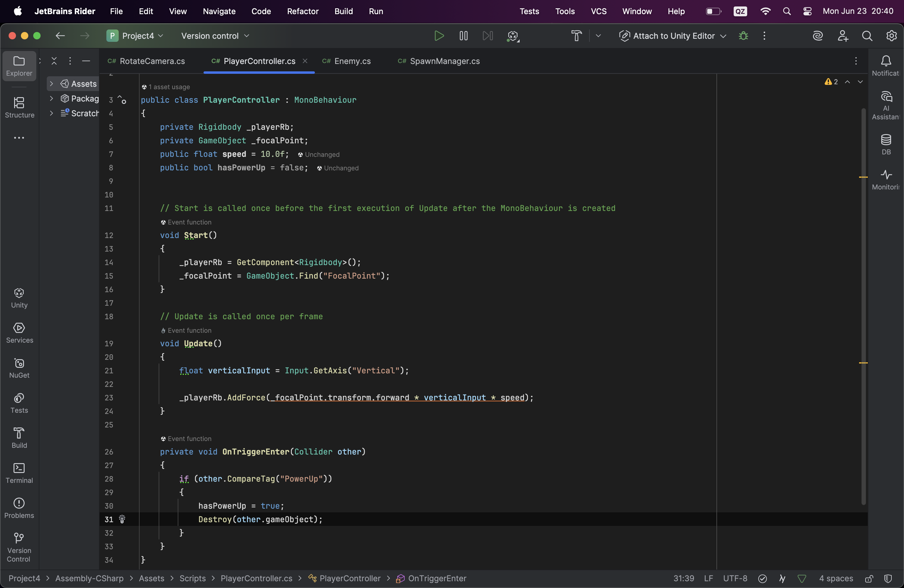This screenshot has height=588, width=904.
Task: Click Event function hint above Start
Action: pyautogui.click(x=186, y=222)
